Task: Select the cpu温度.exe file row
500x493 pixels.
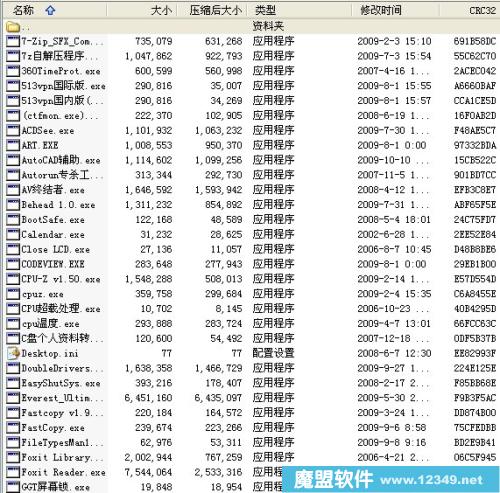Action: tap(251, 323)
